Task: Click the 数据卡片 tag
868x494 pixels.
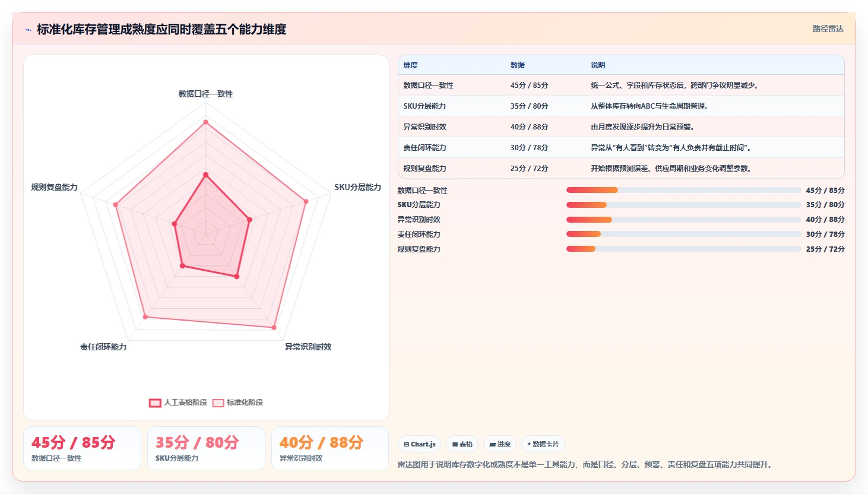Action: coord(543,444)
